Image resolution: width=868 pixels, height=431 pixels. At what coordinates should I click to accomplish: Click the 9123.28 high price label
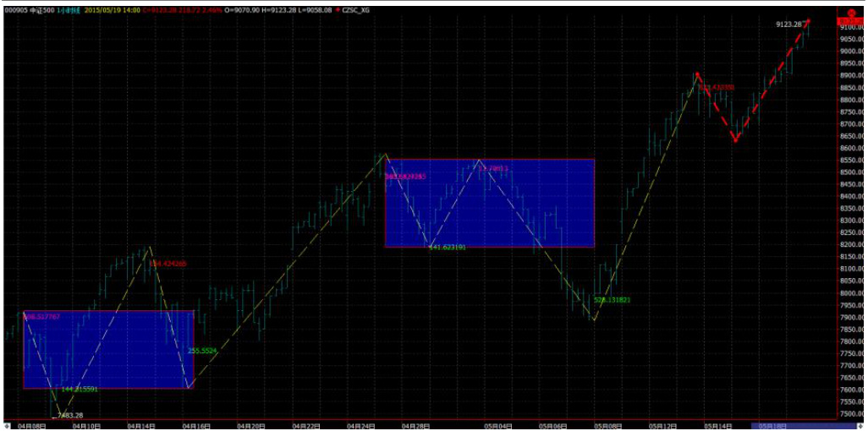[788, 25]
